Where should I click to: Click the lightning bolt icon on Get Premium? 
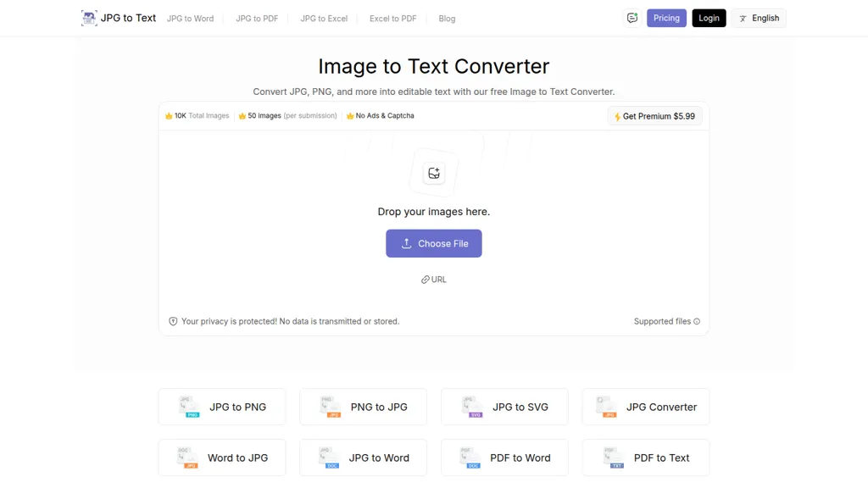click(617, 117)
